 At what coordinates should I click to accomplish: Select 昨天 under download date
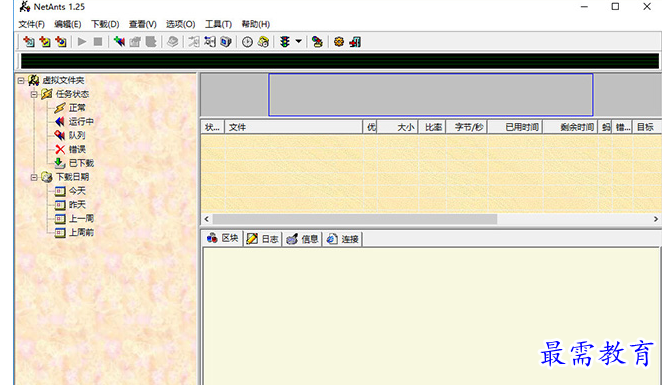pyautogui.click(x=77, y=205)
